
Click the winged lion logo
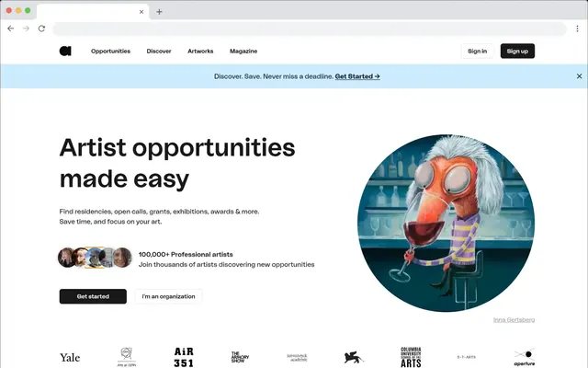pyautogui.click(x=353, y=357)
